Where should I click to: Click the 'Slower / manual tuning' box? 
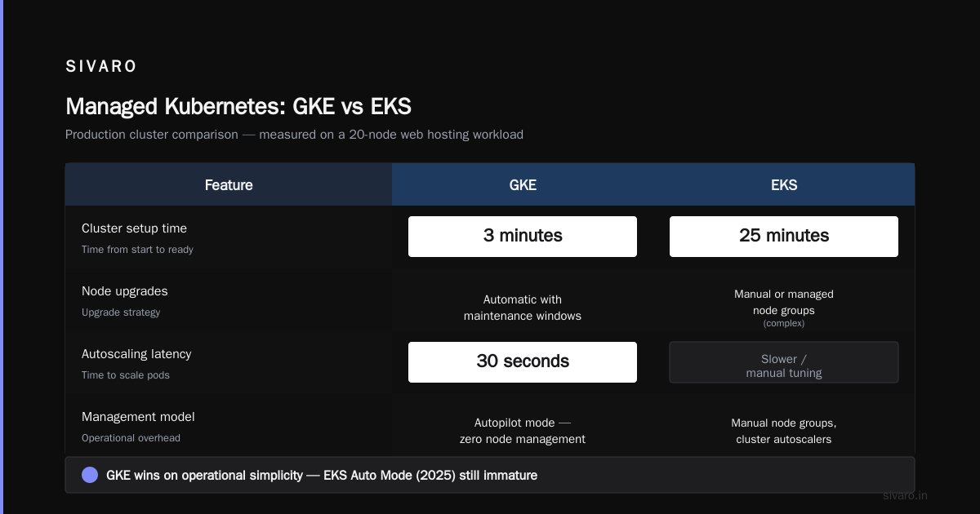point(784,362)
